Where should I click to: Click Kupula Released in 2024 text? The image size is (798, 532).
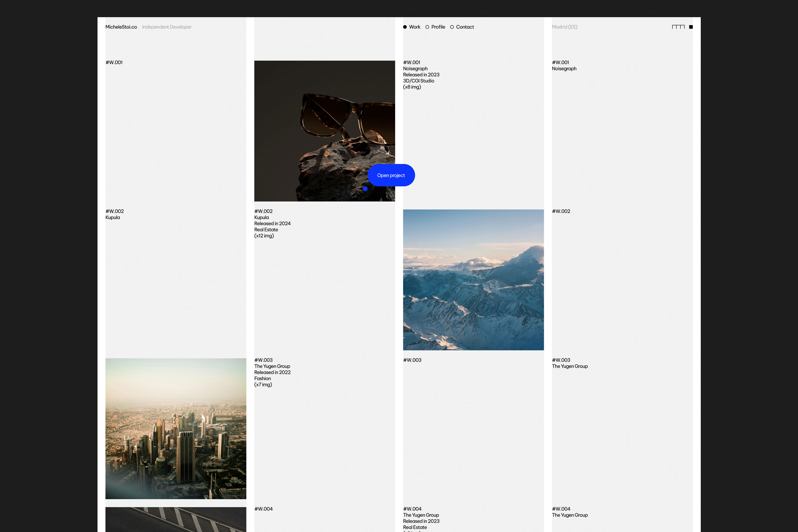pyautogui.click(x=272, y=223)
